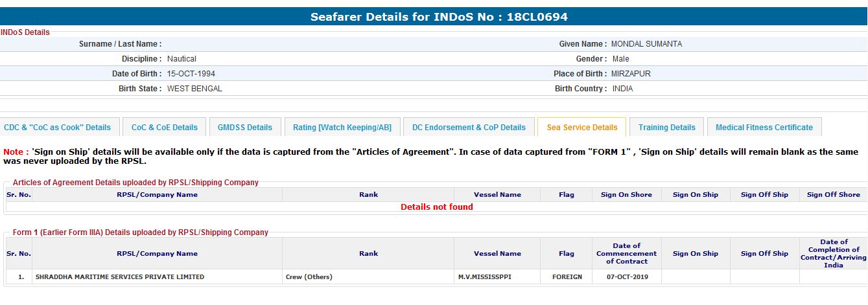
Task: Click the Date of Commencement of Contract header
Action: click(x=626, y=253)
